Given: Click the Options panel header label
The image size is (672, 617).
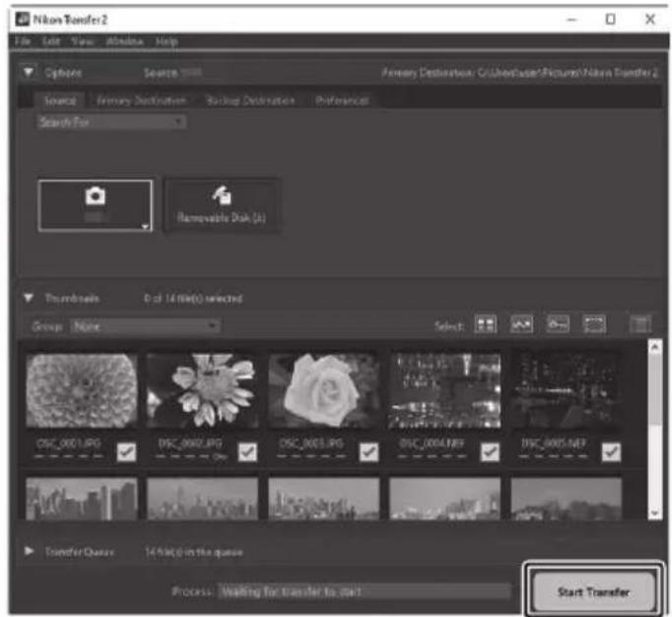Looking at the screenshot, I should [x=63, y=73].
